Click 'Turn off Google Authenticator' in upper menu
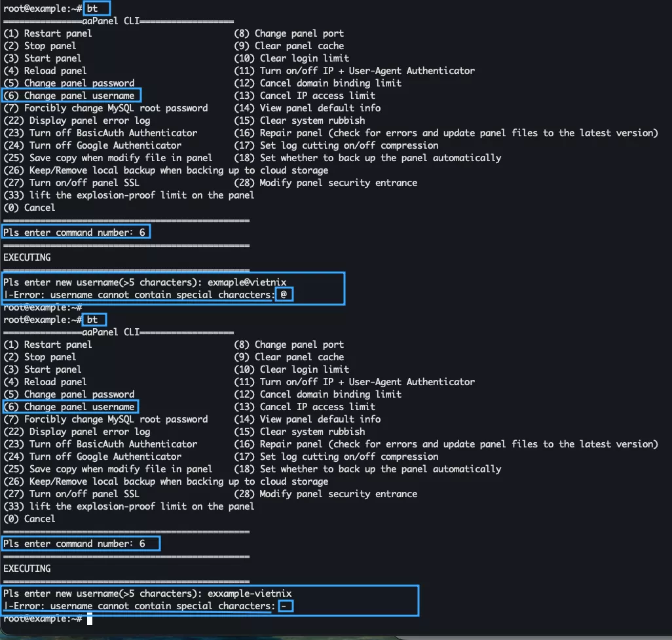 point(92,145)
